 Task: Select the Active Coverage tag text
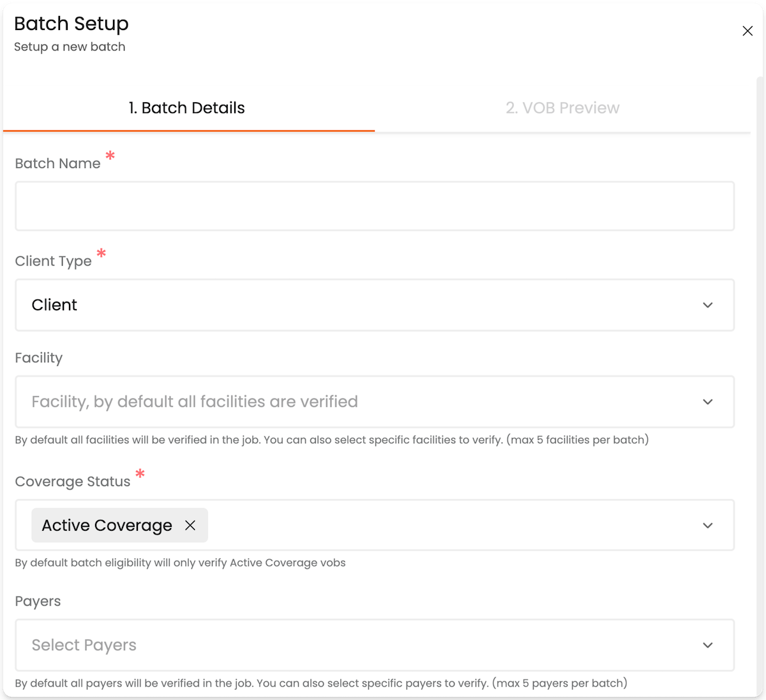[x=107, y=526]
